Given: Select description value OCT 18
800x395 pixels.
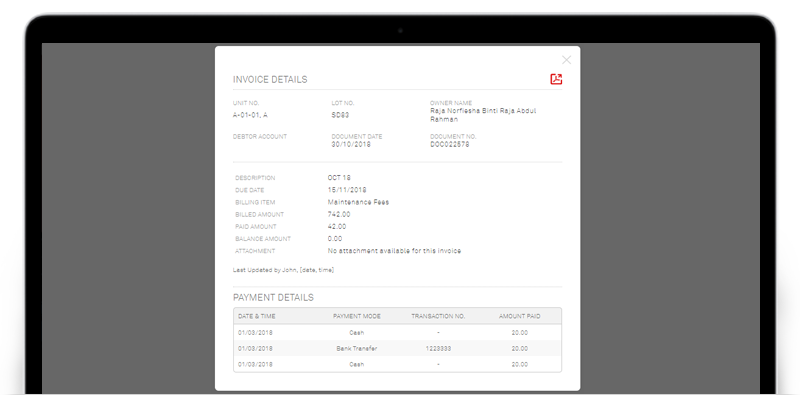Looking at the screenshot, I should pos(339,178).
